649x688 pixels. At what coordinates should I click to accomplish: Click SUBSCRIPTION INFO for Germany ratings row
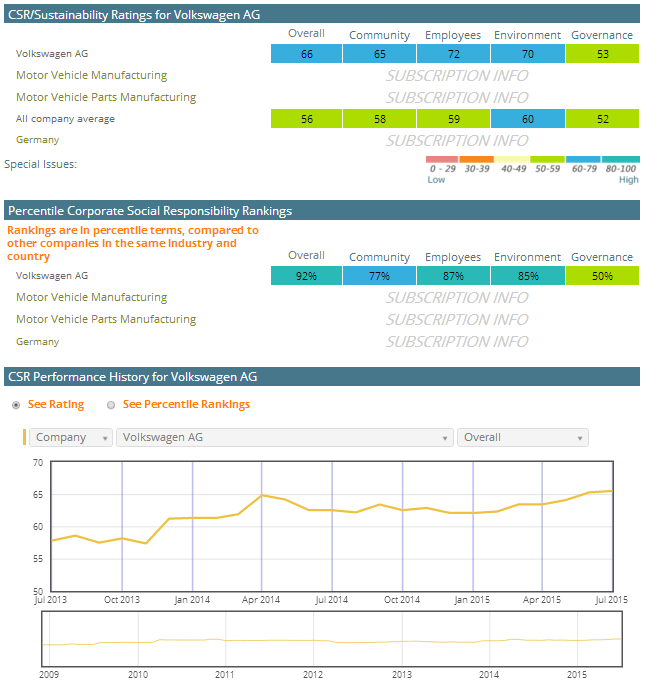(457, 141)
